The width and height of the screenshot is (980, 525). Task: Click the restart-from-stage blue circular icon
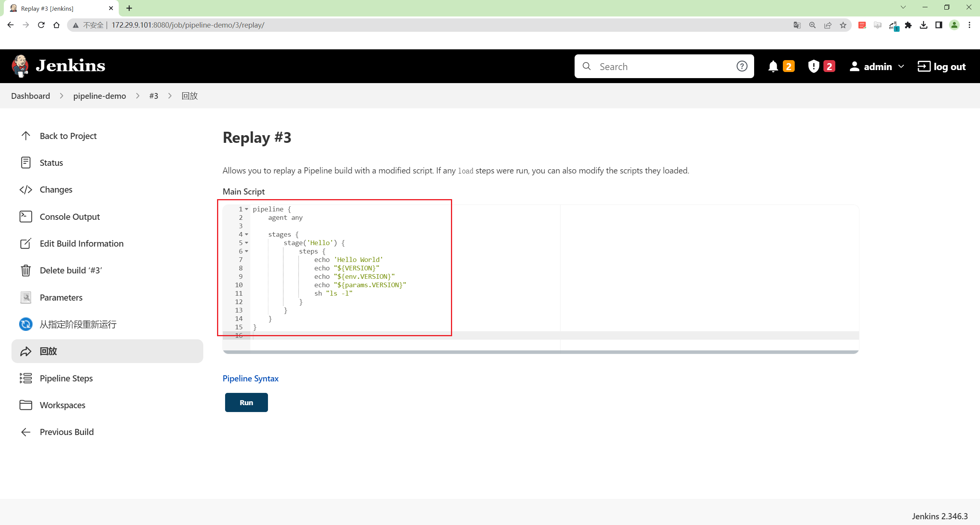26,324
